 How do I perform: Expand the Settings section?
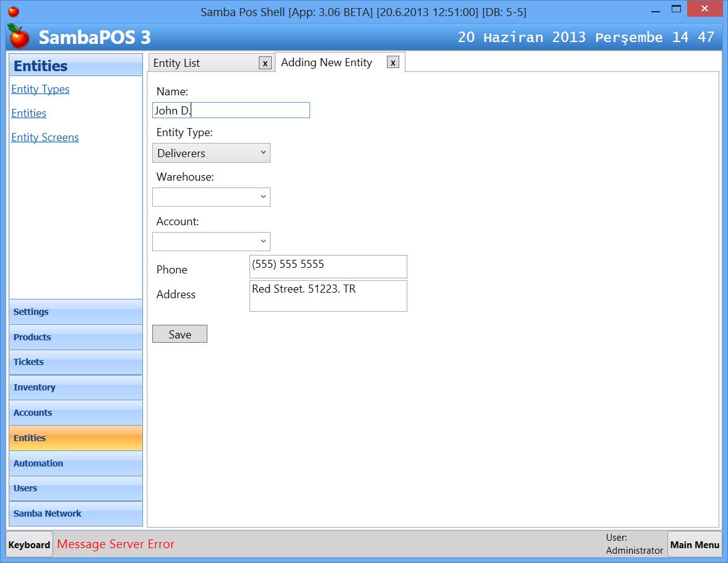coord(76,312)
